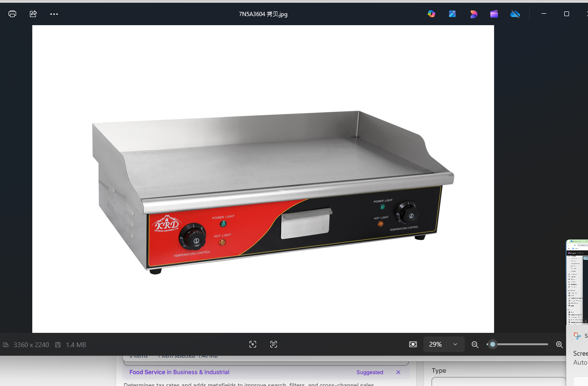Toggle the filmstrip view

click(413, 344)
